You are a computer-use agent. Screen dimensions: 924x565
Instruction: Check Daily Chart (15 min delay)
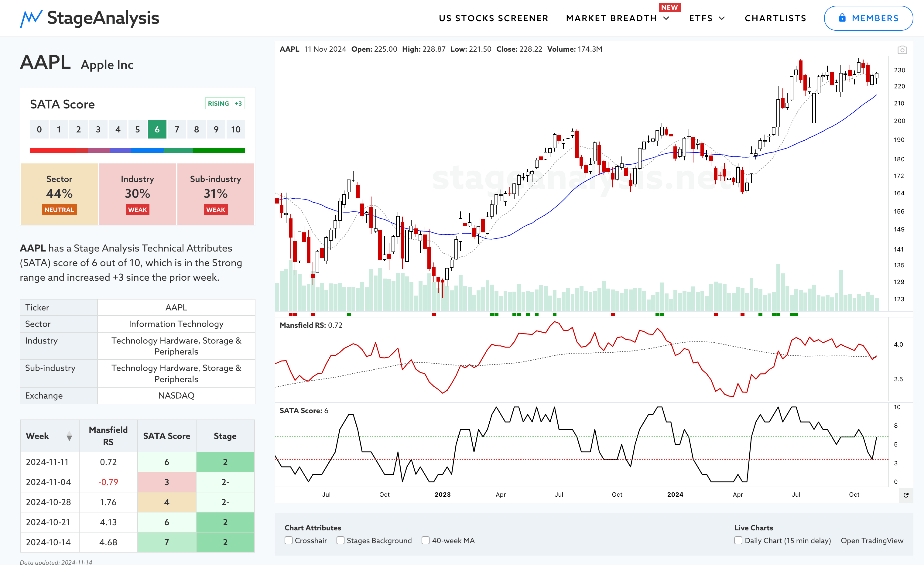(x=738, y=540)
